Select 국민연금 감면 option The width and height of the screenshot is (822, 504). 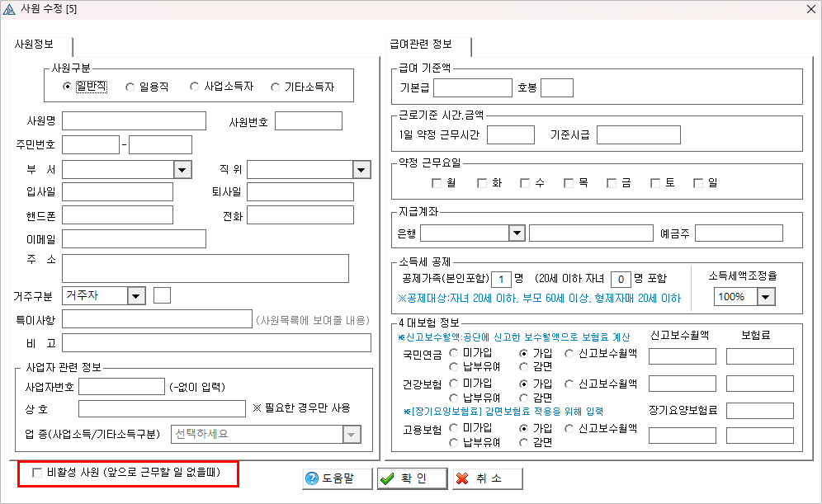pos(524,367)
